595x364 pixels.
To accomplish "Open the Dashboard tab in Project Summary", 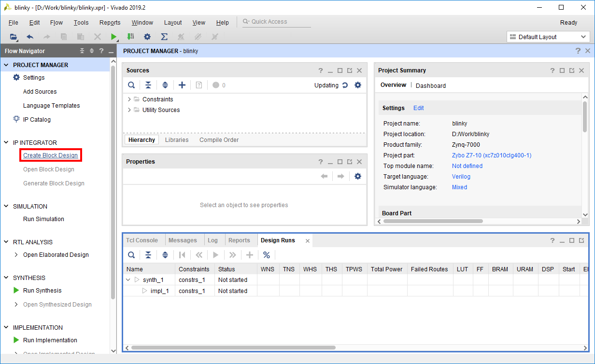I will click(x=431, y=85).
